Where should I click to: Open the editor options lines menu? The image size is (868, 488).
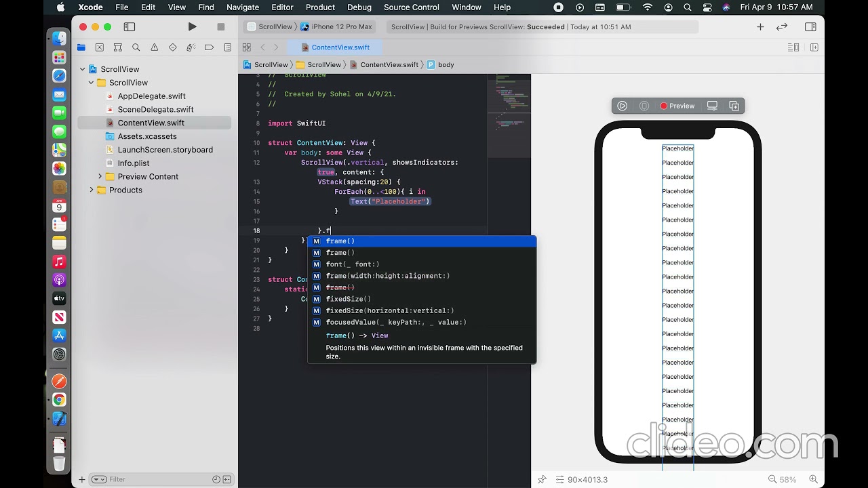[x=793, y=47]
